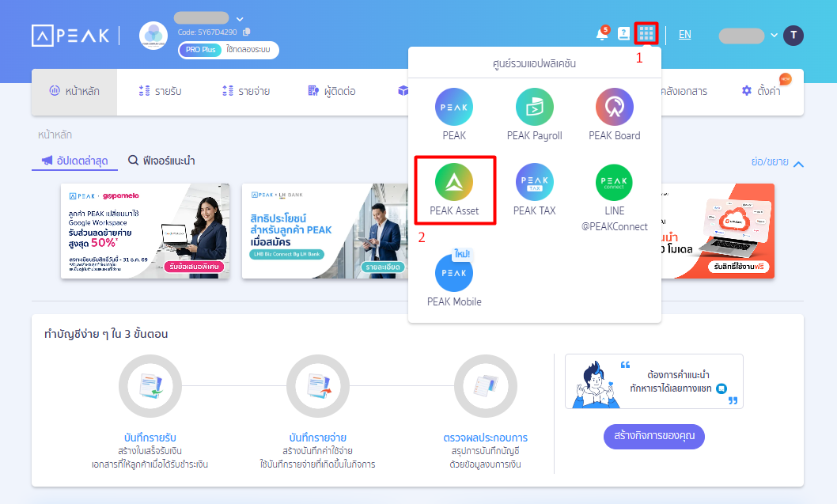This screenshot has width=837, height=504.
Task: Collapse the banner section with ย่อ/ขยาย
Action: [777, 162]
